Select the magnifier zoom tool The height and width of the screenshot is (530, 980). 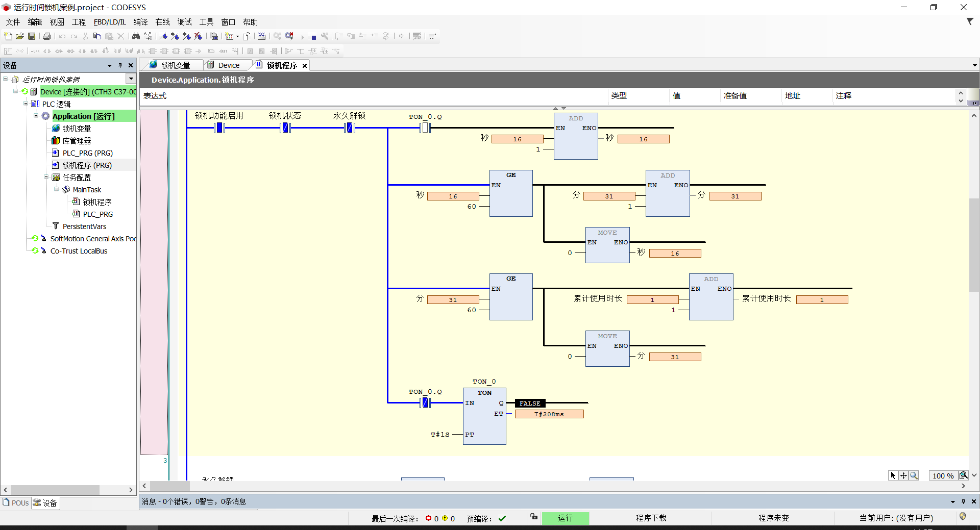[914, 475]
